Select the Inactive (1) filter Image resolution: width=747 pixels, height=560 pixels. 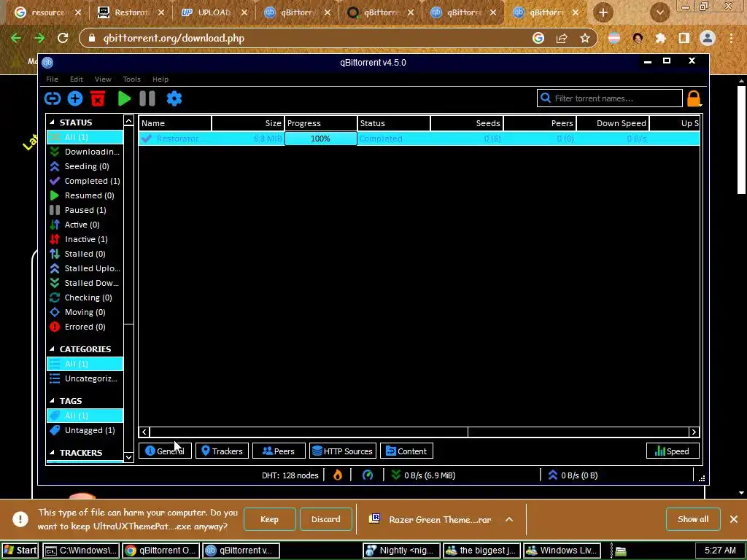click(85, 239)
